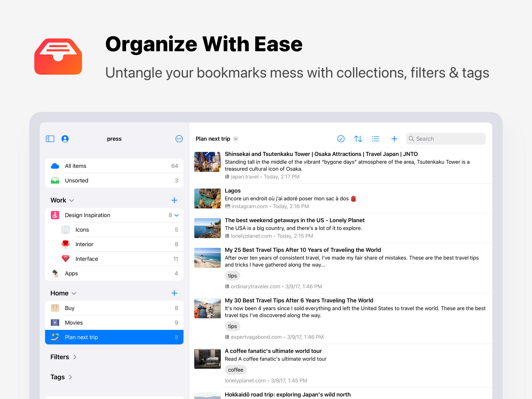Collapse the Design Inspiration collection
The image size is (532, 399).
(177, 215)
